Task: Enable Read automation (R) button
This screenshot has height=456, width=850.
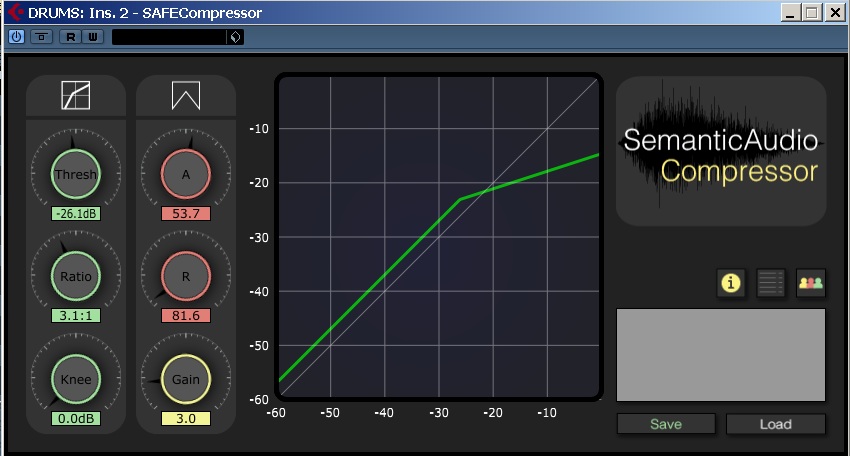Action: click(x=70, y=37)
